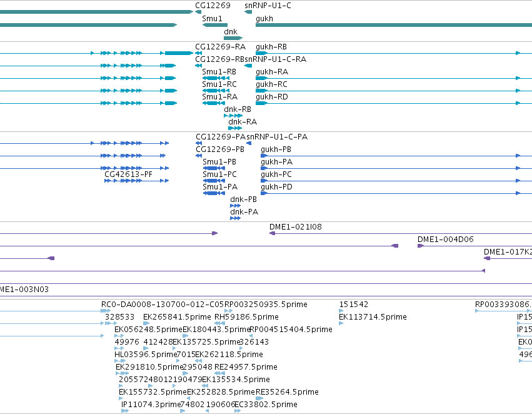The height and width of the screenshot is (414, 532).
Task: Select the CG12269 gene label
Action: tap(213, 6)
